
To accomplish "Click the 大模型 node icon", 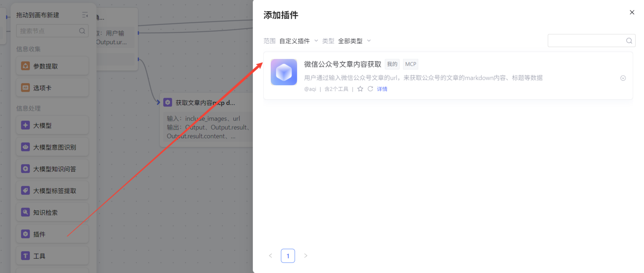I will point(25,125).
